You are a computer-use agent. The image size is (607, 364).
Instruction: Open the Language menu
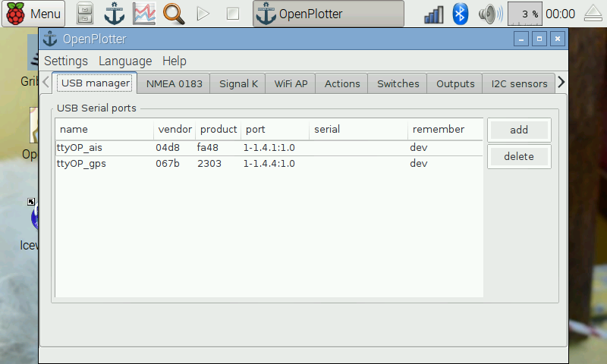tap(125, 61)
